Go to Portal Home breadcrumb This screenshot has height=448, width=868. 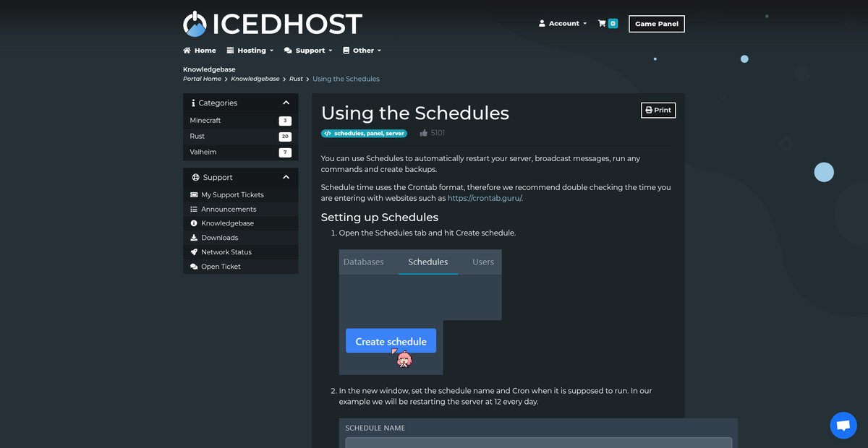coord(202,79)
